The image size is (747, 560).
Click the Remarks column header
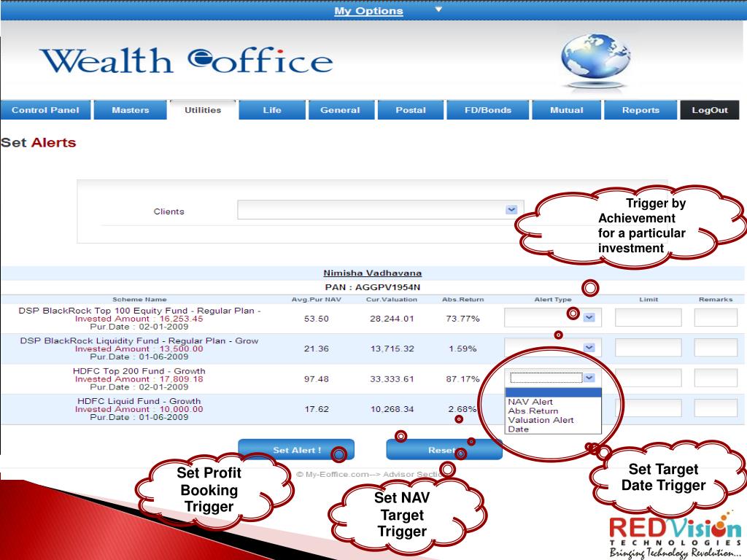716,300
